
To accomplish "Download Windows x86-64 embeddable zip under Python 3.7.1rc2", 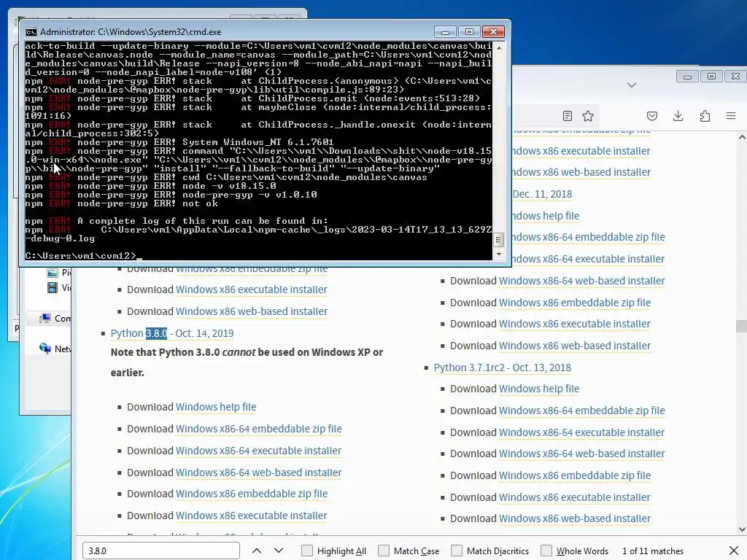I will point(581,411).
